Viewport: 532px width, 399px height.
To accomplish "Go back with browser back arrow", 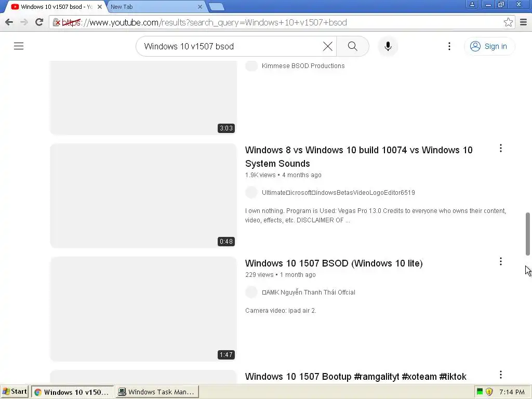I will click(9, 22).
